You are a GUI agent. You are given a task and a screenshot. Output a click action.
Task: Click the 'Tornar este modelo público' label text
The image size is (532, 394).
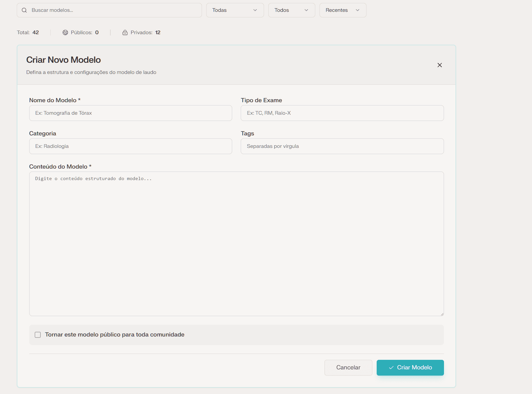(115, 335)
